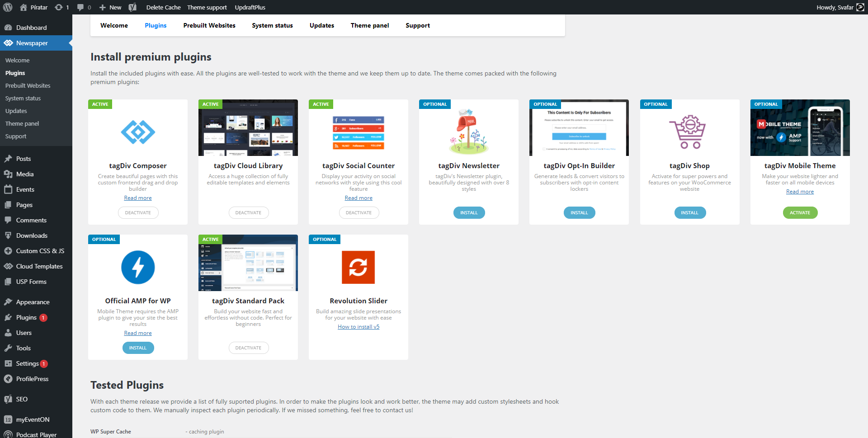Install the tagDiv Shop plugin
868x438 pixels.
click(x=690, y=213)
